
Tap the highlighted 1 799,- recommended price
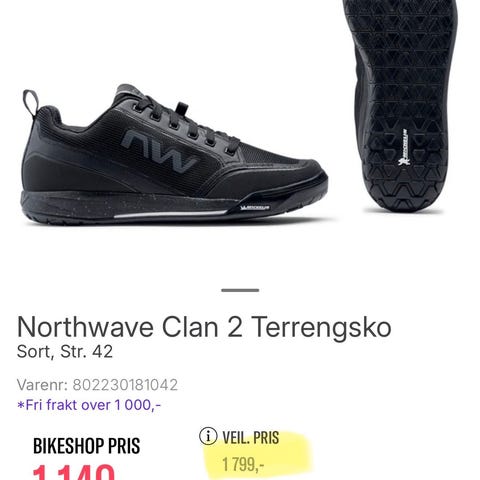point(243,464)
